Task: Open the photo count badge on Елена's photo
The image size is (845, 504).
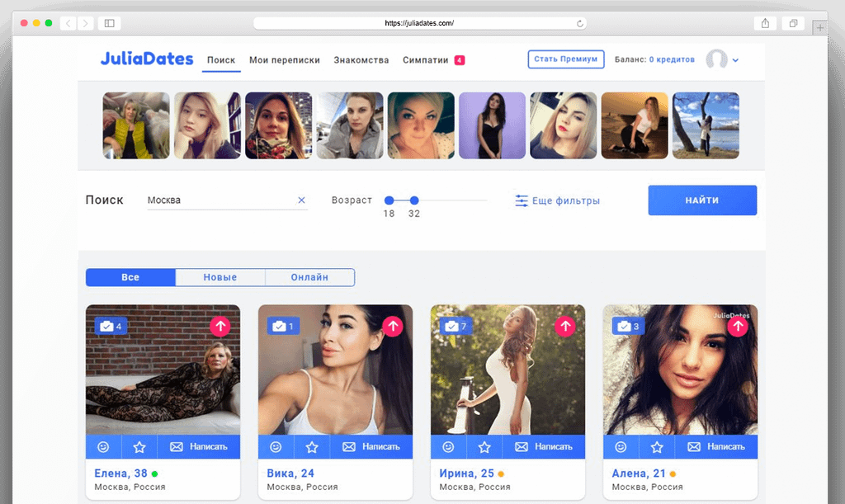Action: (x=111, y=327)
